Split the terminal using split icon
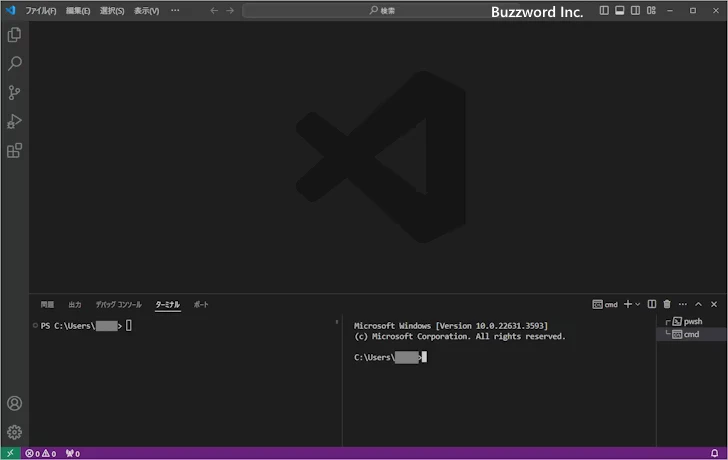728x460 pixels. (652, 304)
